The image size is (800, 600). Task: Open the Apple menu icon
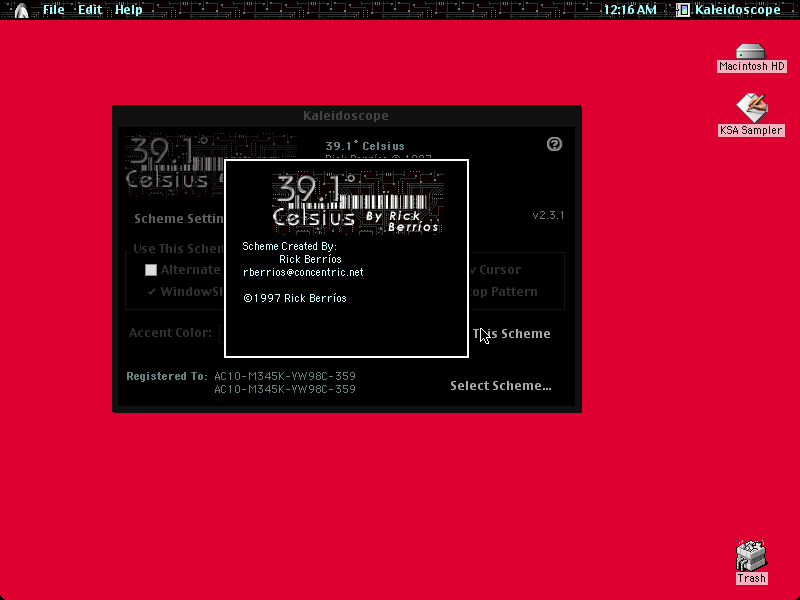(21, 10)
